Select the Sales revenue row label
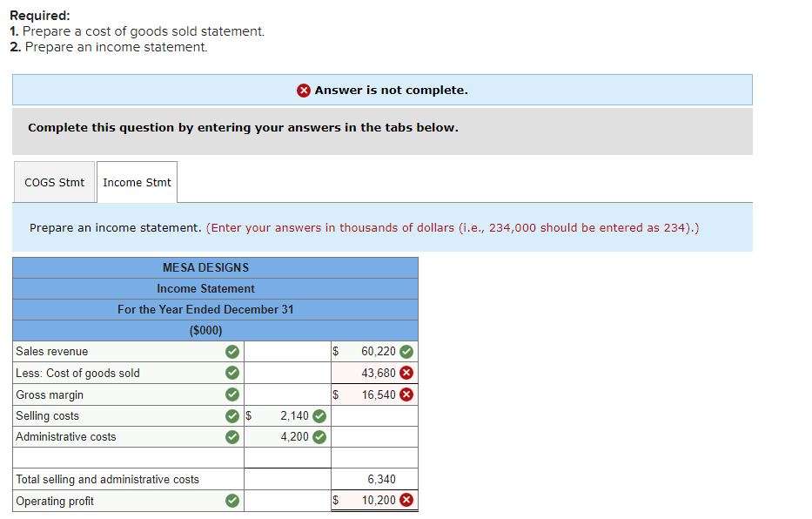 pyautogui.click(x=52, y=352)
